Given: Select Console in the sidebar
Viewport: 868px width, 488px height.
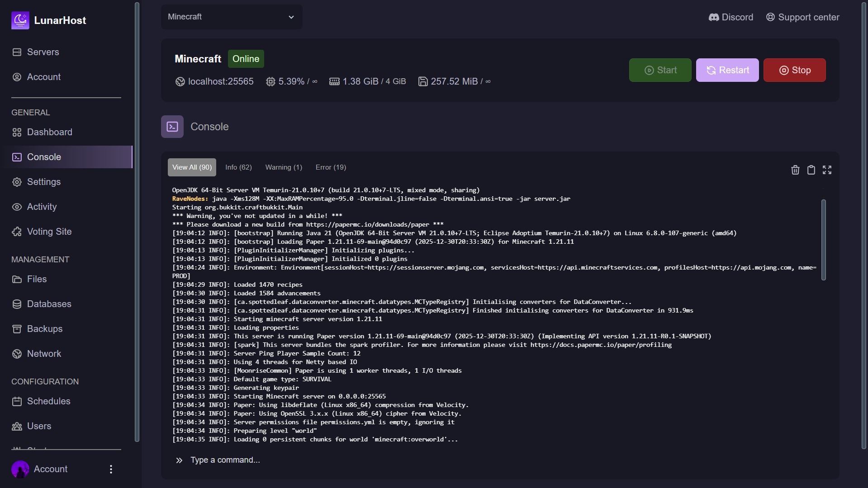Looking at the screenshot, I should click(66, 157).
